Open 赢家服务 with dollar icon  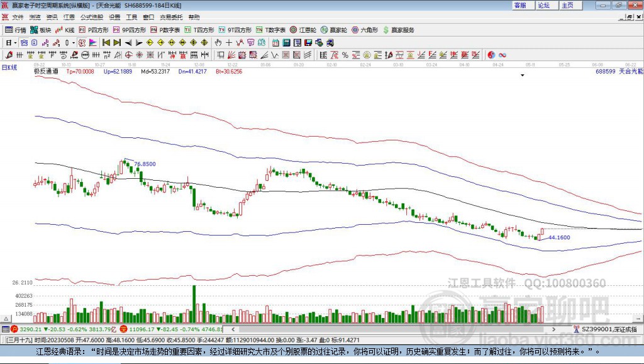pos(398,30)
